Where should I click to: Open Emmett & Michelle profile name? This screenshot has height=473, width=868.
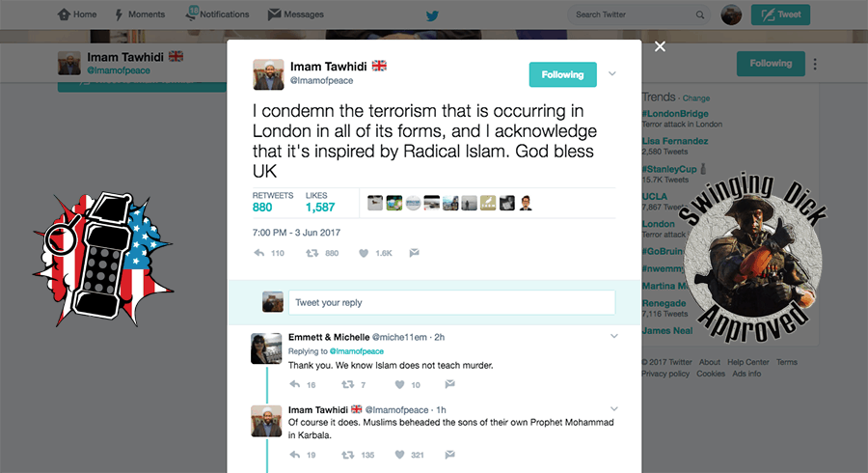[x=329, y=337]
